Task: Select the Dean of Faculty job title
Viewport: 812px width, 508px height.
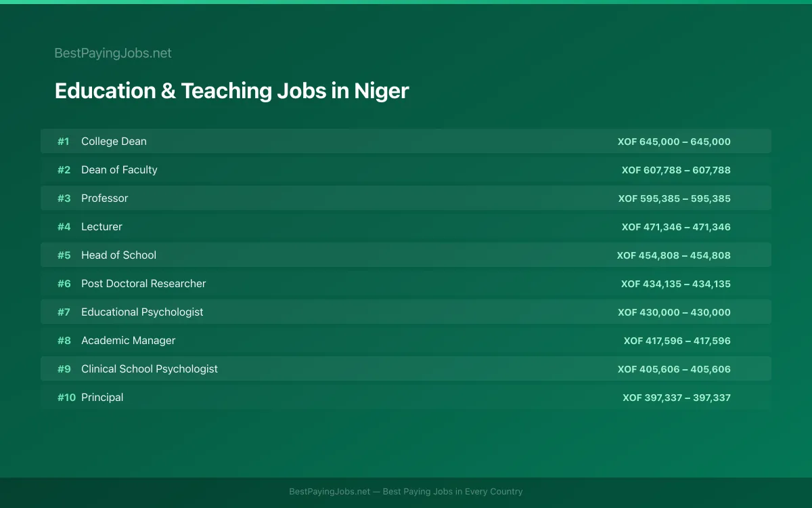Action: point(119,170)
